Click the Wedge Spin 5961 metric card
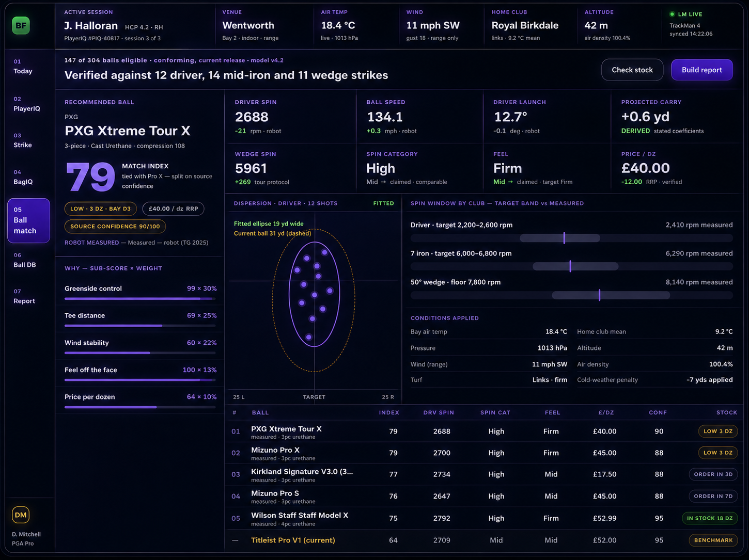 [x=290, y=169]
